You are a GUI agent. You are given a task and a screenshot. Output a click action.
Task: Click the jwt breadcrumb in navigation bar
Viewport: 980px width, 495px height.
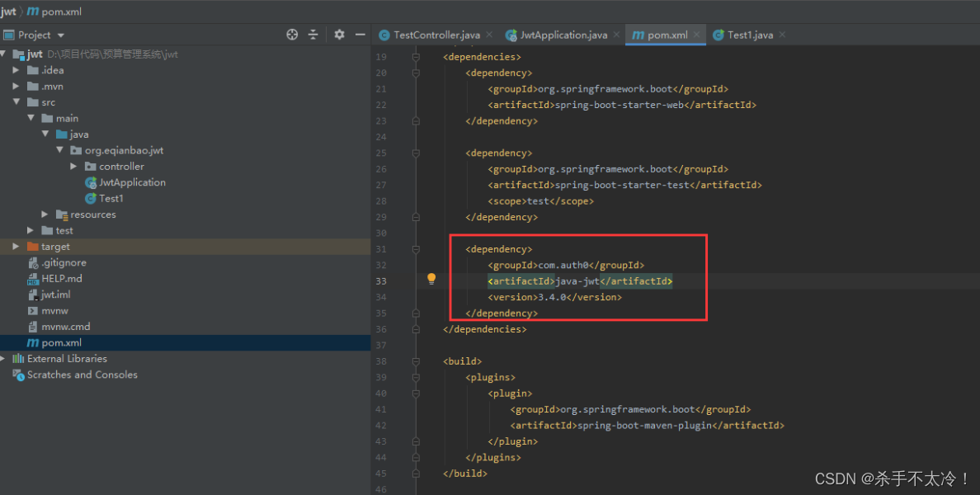[8, 12]
